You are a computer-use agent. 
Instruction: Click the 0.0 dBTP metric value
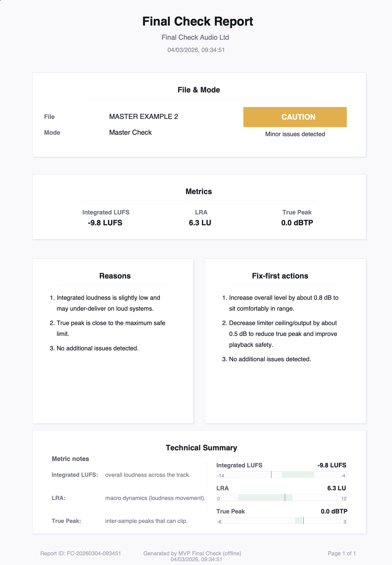(297, 223)
